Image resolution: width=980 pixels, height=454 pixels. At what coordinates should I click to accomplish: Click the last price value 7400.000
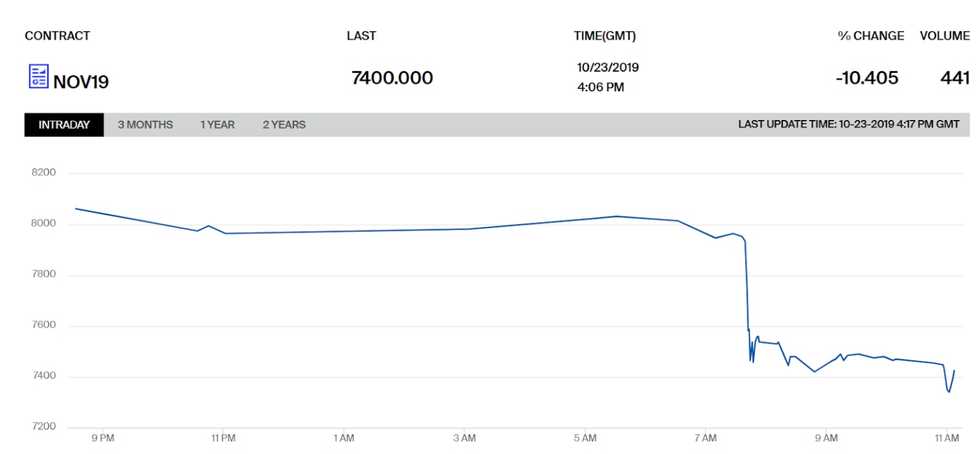pyautogui.click(x=392, y=78)
